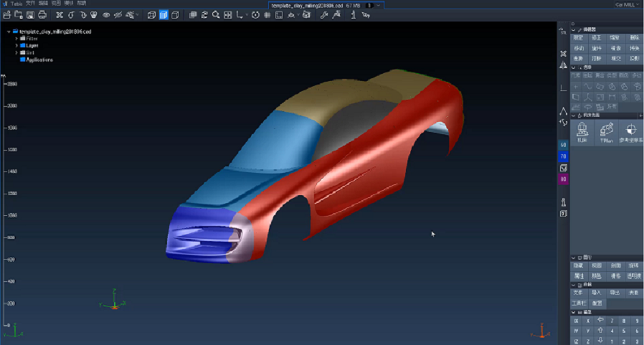Screen dimensions: 644x345
Task: Click the wrench settings toolbar icon
Action: click(x=324, y=15)
